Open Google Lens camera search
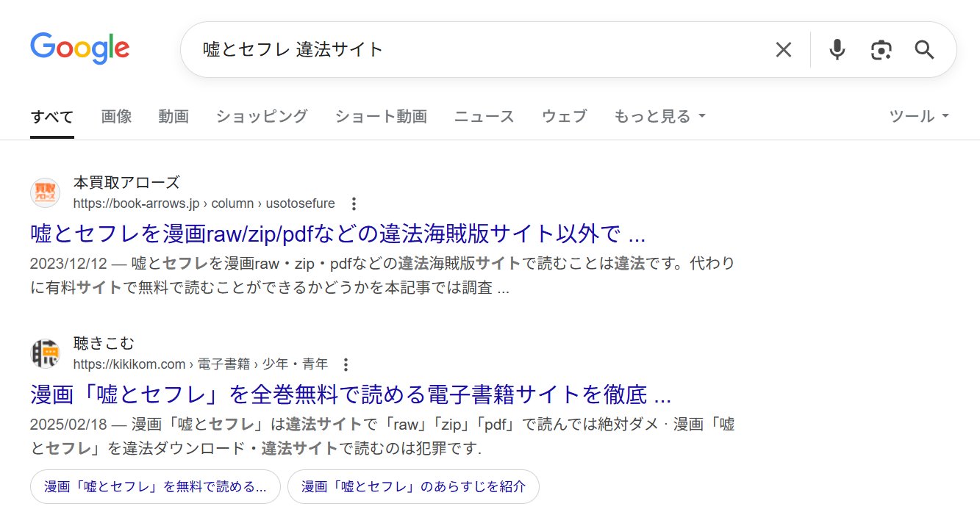The image size is (980, 523). point(881,49)
